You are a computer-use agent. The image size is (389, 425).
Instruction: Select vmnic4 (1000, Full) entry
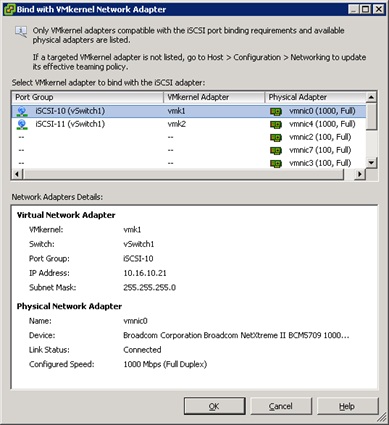[x=322, y=124]
